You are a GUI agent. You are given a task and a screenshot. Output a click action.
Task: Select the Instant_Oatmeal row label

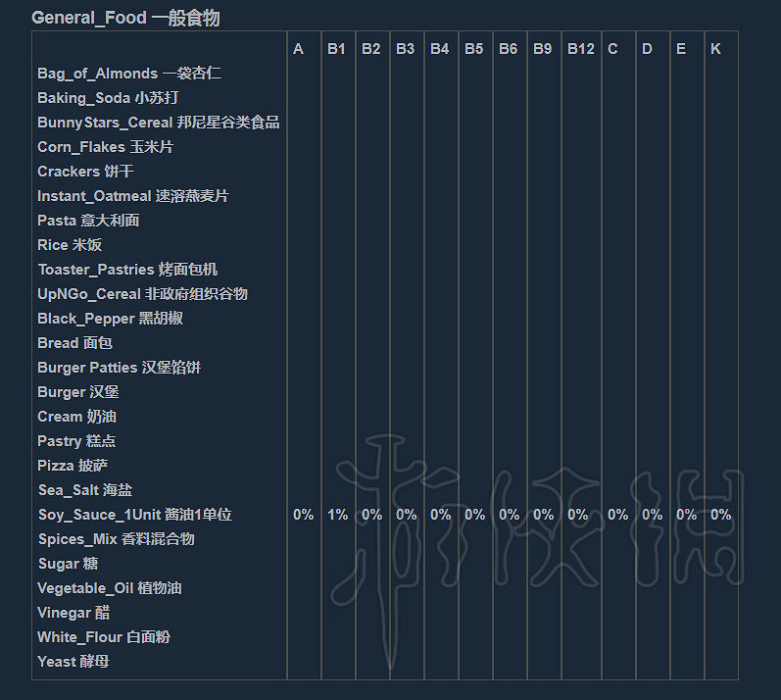click(x=132, y=196)
